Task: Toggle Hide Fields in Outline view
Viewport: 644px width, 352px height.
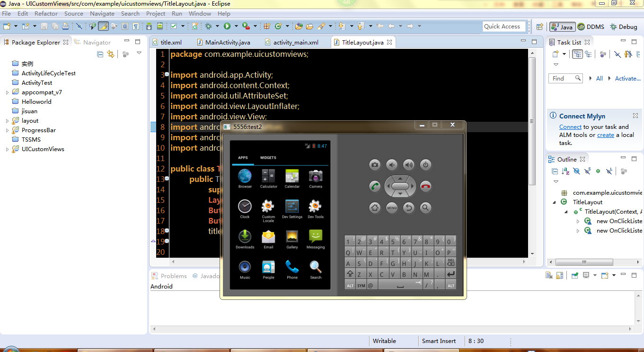Action: (x=576, y=171)
